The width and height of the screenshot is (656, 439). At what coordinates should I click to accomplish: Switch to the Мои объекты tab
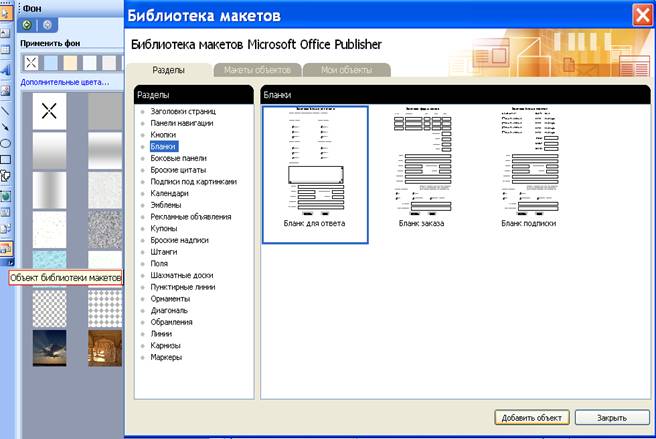(346, 70)
